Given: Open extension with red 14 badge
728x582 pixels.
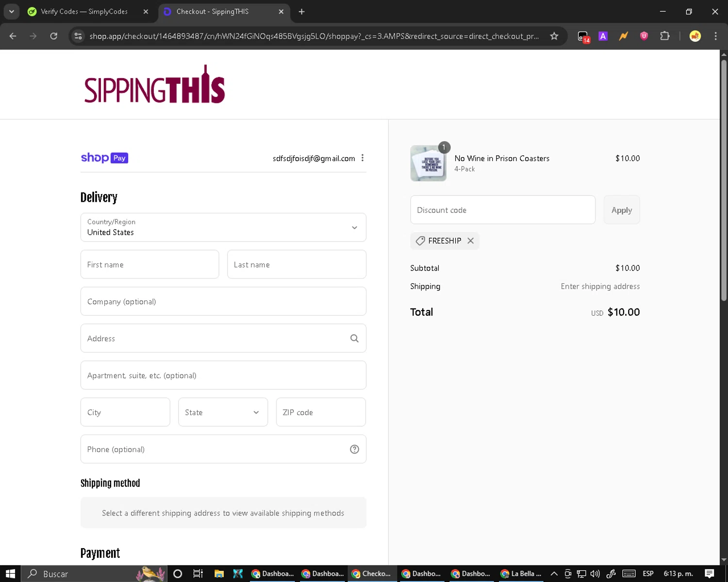Looking at the screenshot, I should 583,36.
